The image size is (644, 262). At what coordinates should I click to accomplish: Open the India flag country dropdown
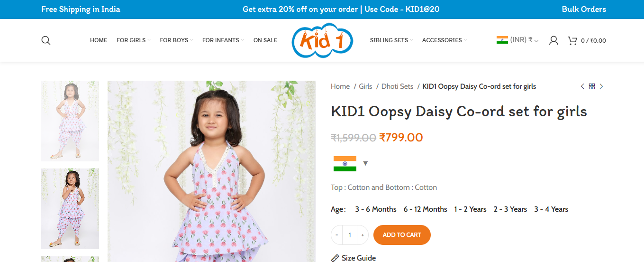click(351, 164)
